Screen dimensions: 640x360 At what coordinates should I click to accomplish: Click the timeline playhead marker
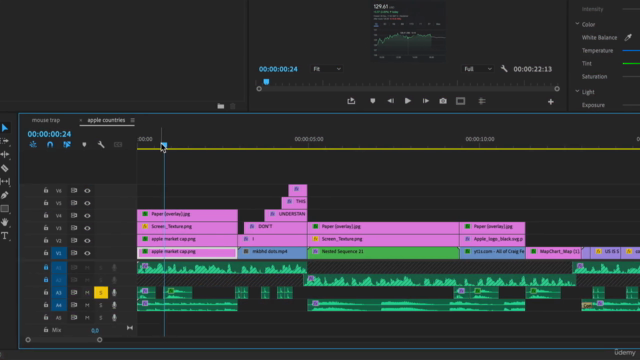(164, 145)
